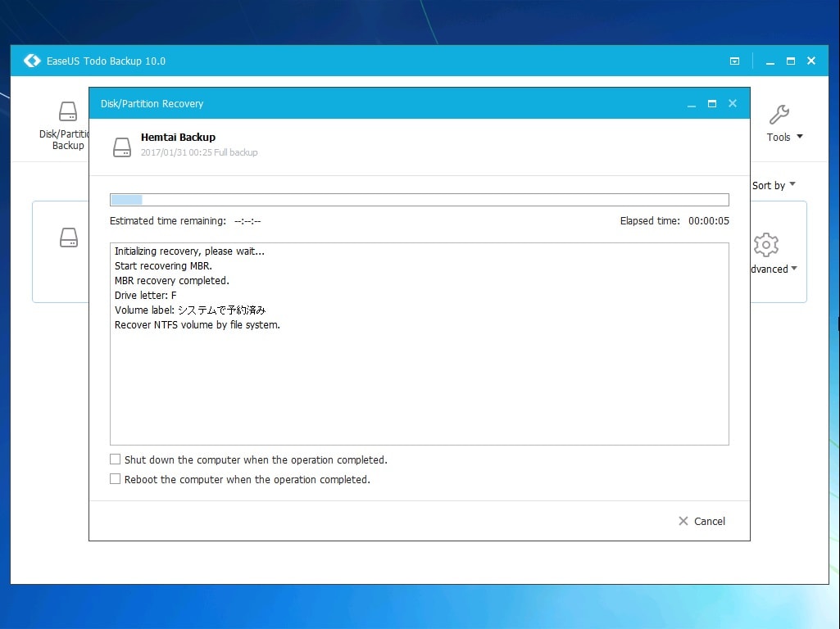
Task: Click the 'Start recovering MBR.' log line
Action: (163, 266)
